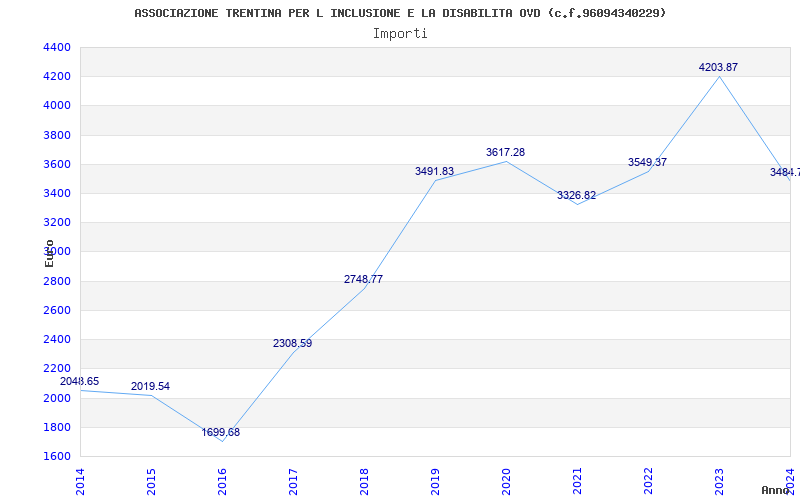Click the y-axis value 4000
The image size is (800, 500).
click(57, 106)
